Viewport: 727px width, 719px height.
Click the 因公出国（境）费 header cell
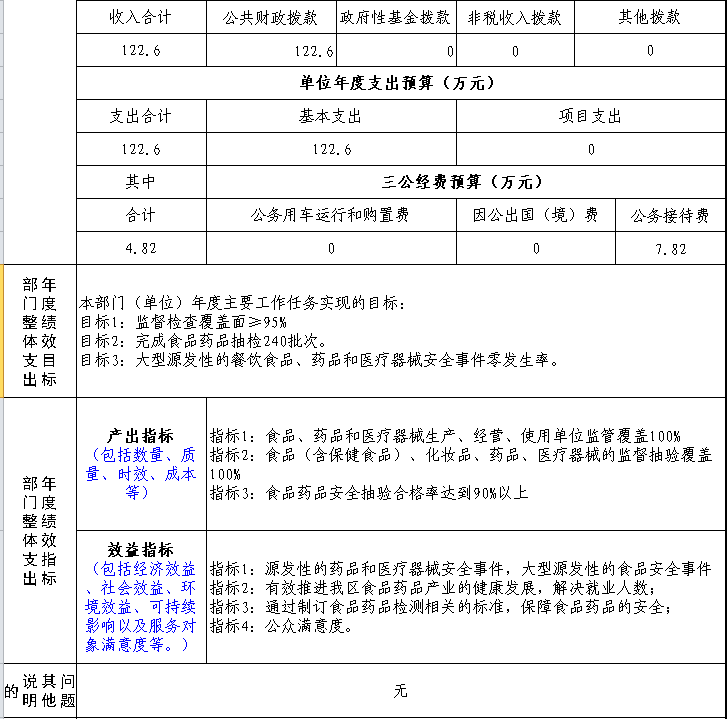(x=536, y=215)
